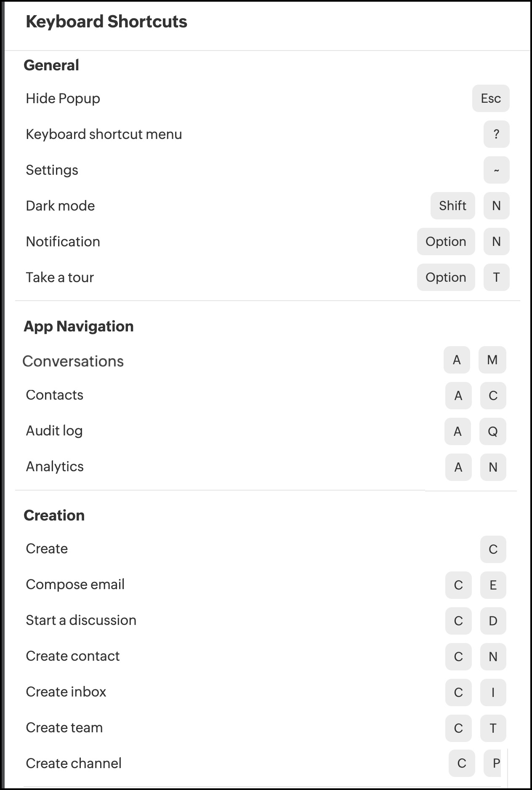Image resolution: width=532 pixels, height=790 pixels.
Task: Click the Conversations navigation entry
Action: [73, 361]
